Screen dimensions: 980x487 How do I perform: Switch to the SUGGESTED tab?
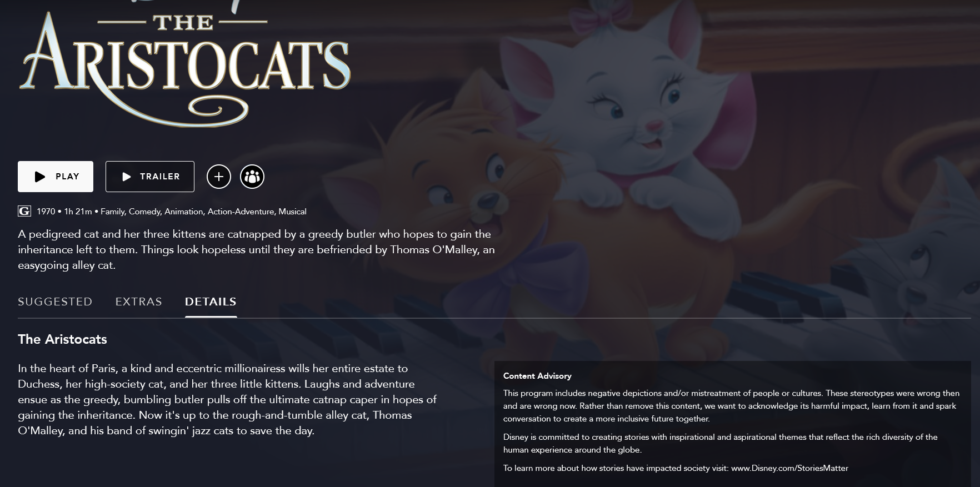tap(55, 302)
